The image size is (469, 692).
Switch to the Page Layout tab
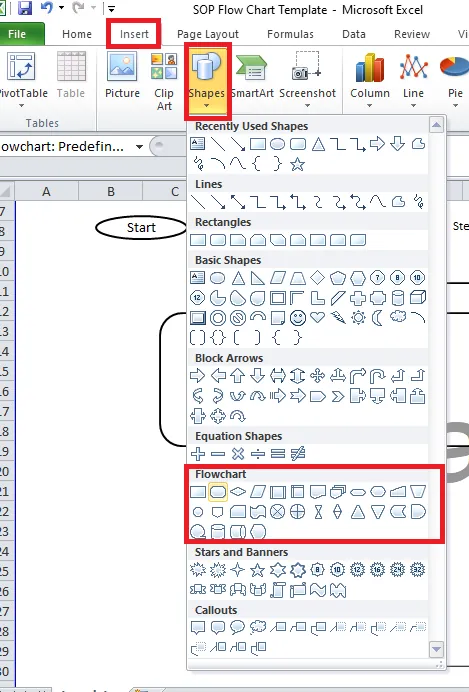pyautogui.click(x=208, y=34)
